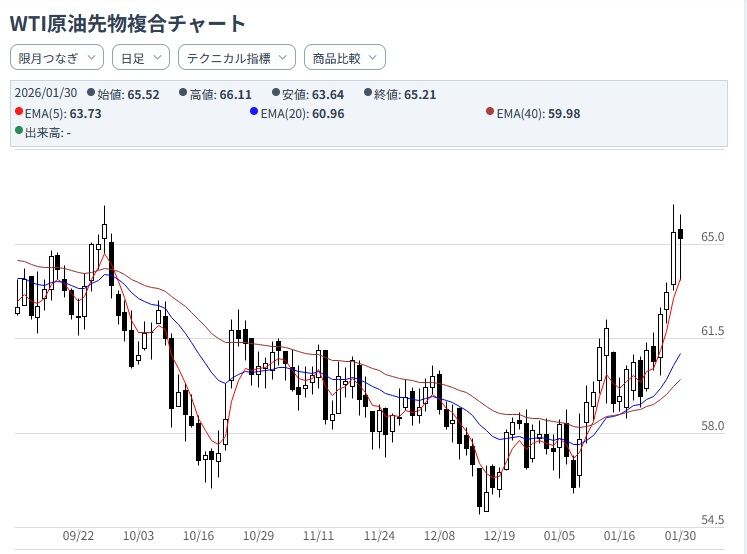
Task: Click the 54.5 price axis label
Action: pyautogui.click(x=712, y=520)
